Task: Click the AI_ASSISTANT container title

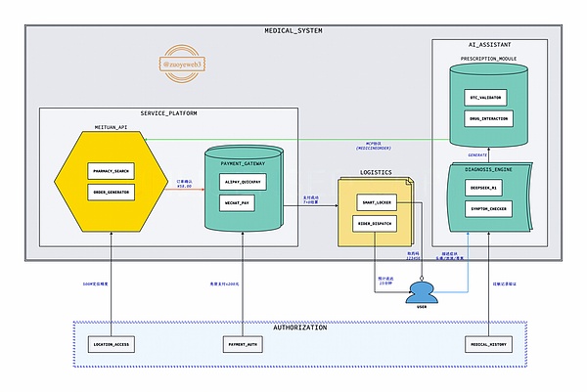Action: 488,45
